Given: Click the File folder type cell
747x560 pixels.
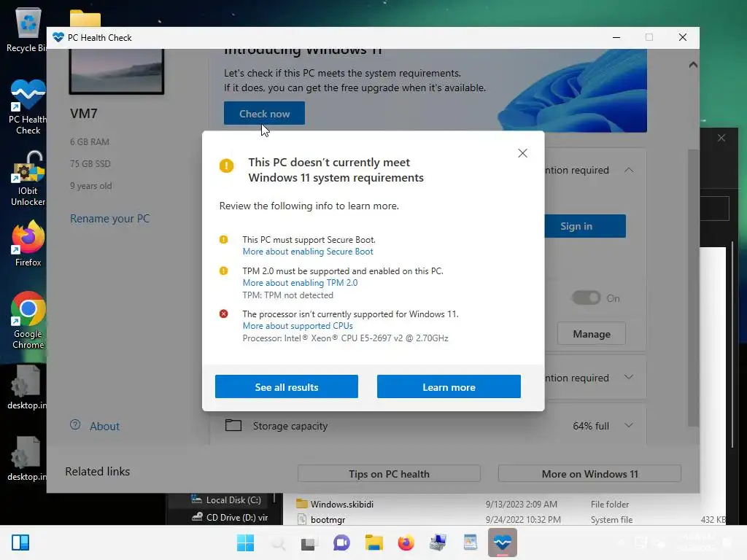Looking at the screenshot, I should [x=610, y=504].
